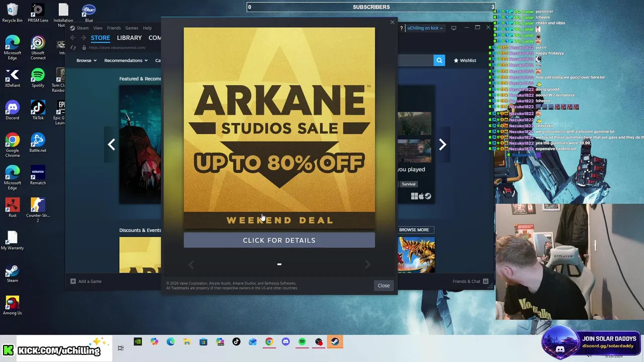The width and height of the screenshot is (644, 362).
Task: Select the popup's page indicator dot
Action: click(x=279, y=264)
